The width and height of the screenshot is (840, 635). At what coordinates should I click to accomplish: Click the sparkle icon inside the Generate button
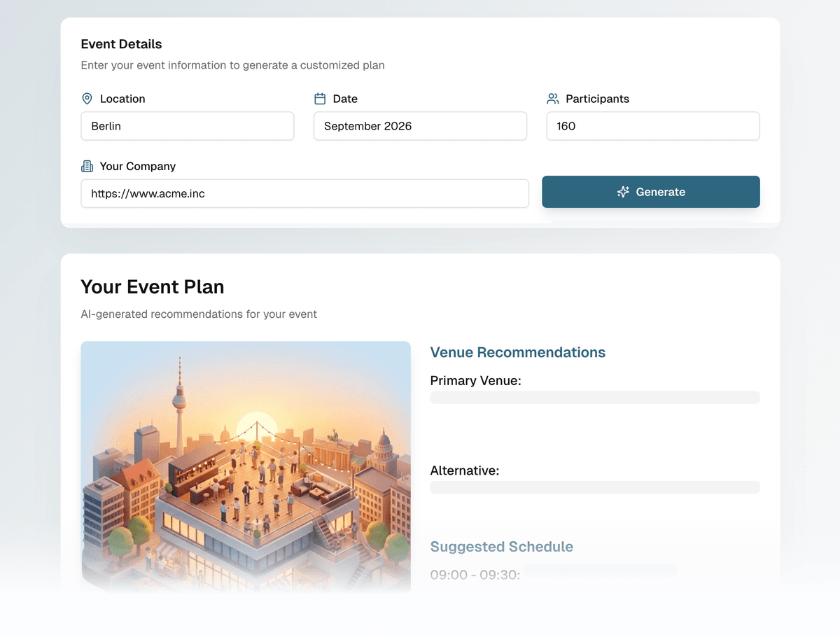[623, 191]
